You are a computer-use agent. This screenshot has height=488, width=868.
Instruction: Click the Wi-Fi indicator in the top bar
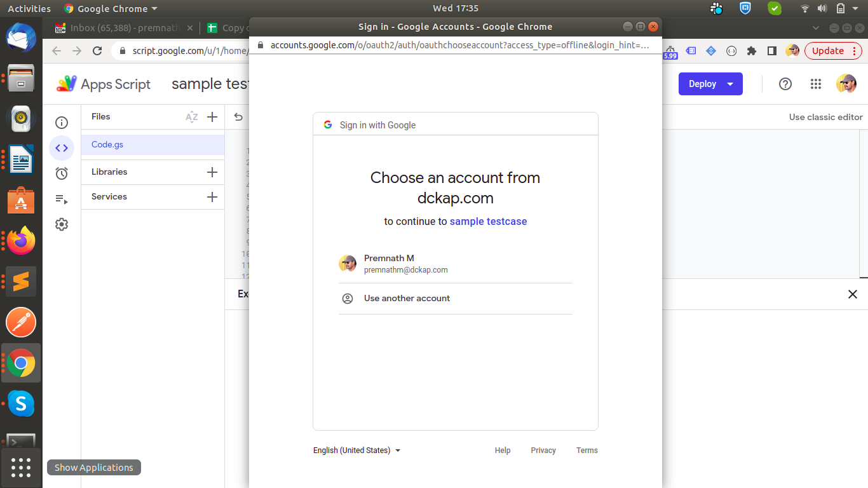coord(805,9)
